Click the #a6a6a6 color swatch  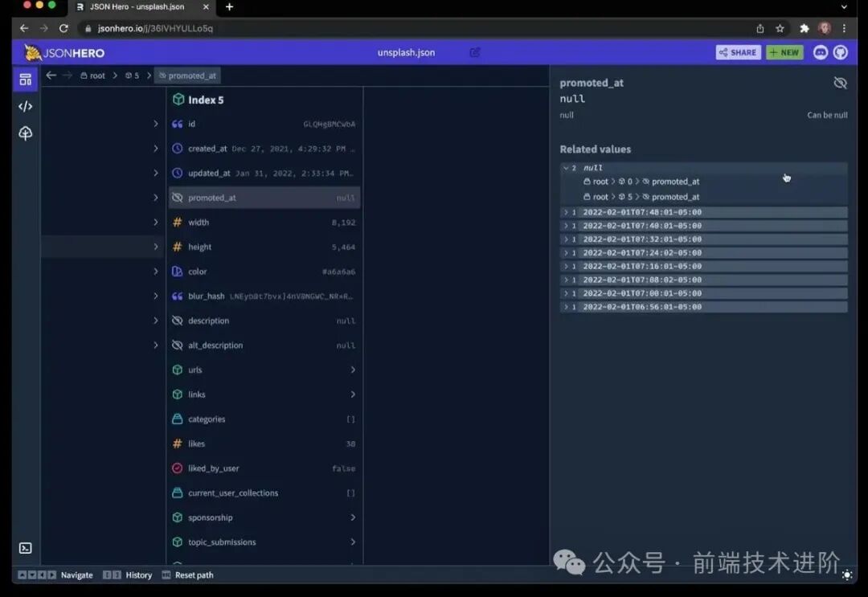coord(177,272)
